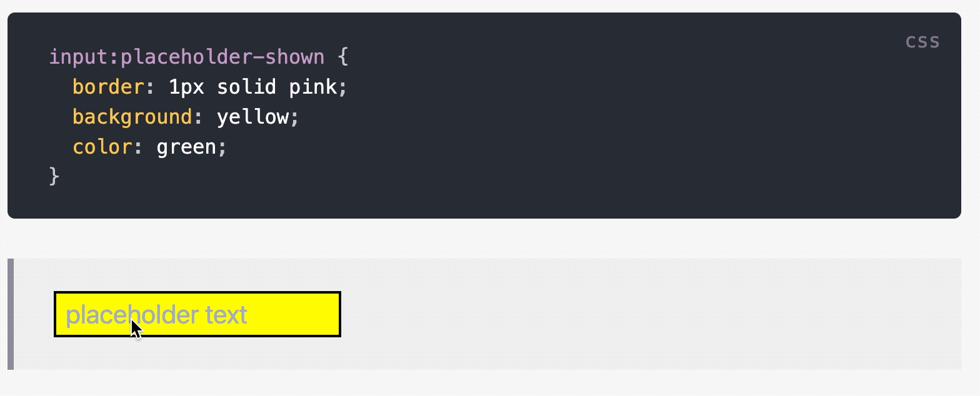The width and height of the screenshot is (980, 396).
Task: Click the input:placeholder-shown selector
Action: click(187, 56)
